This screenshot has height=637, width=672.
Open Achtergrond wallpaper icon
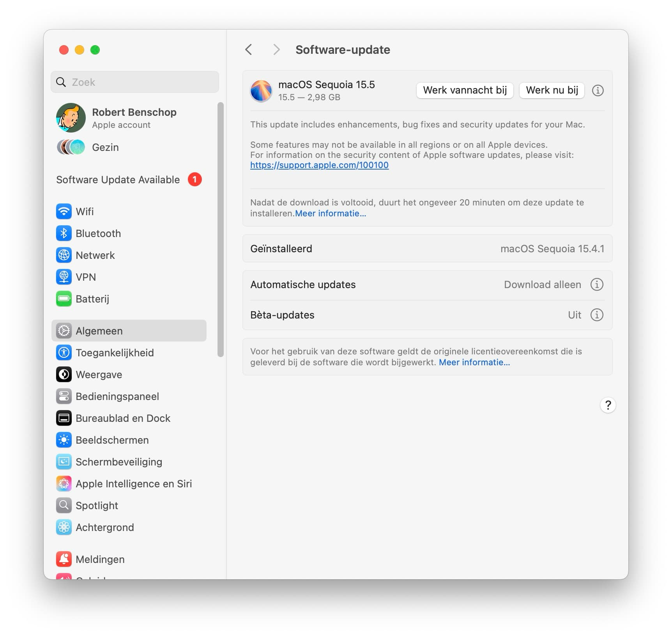click(x=64, y=527)
